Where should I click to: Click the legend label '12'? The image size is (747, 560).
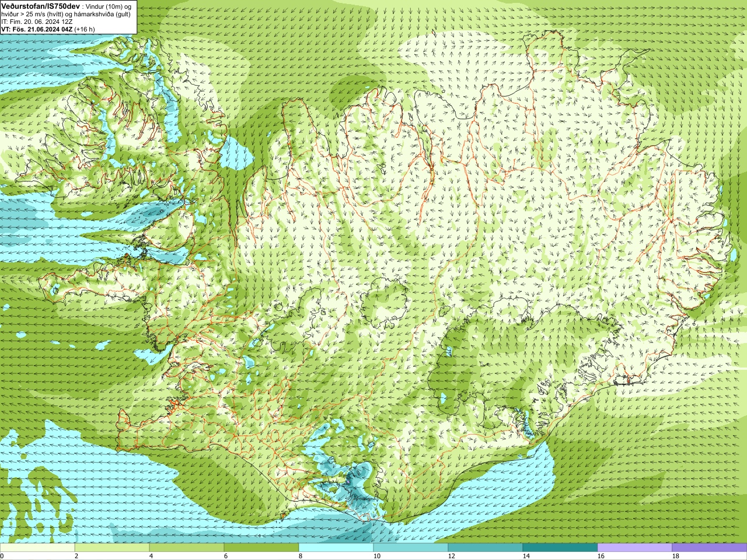[x=452, y=556]
